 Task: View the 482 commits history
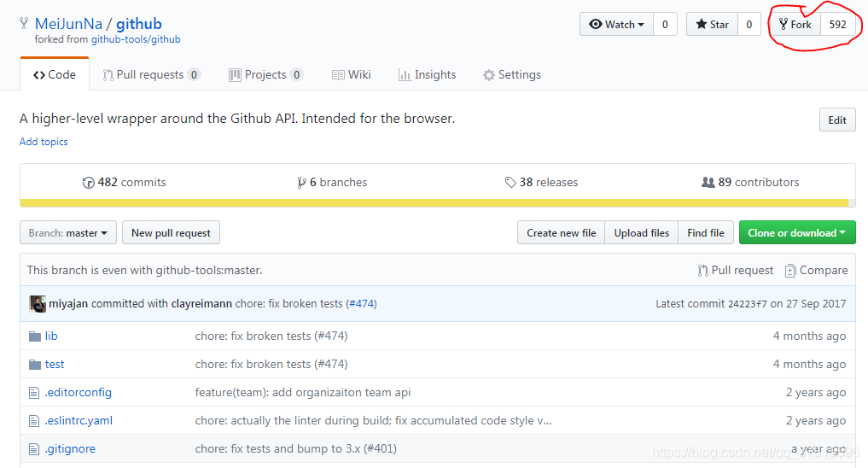pos(124,182)
